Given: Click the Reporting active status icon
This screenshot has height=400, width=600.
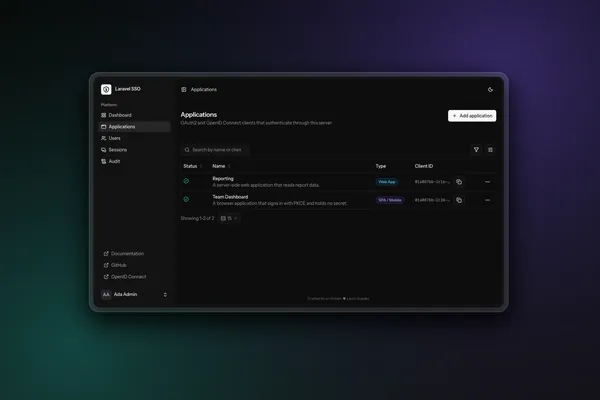Looking at the screenshot, I should coord(186,181).
